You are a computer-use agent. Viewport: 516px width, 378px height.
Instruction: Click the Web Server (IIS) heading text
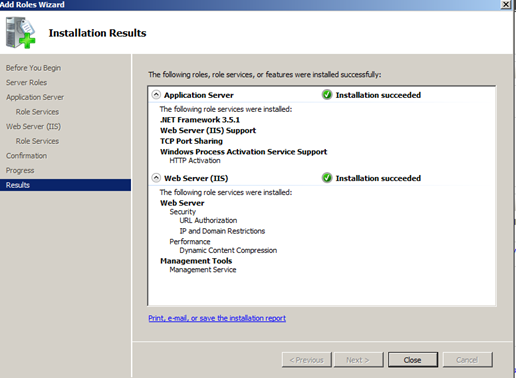196,178
